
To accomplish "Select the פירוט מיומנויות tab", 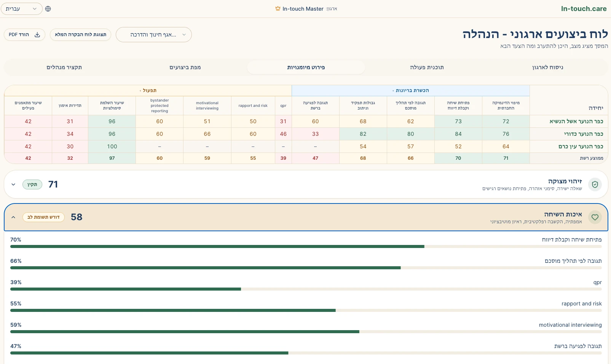I will [306, 67].
